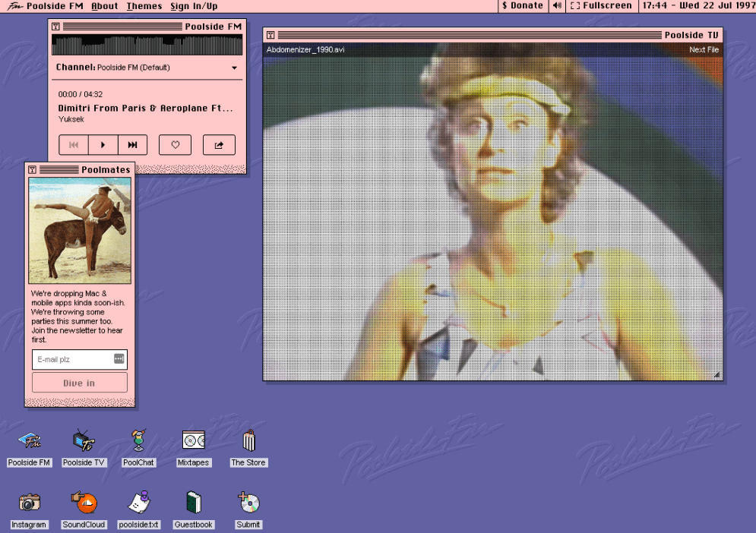The height and width of the screenshot is (533, 756).
Task: Open the Themes menu
Action: point(144,6)
